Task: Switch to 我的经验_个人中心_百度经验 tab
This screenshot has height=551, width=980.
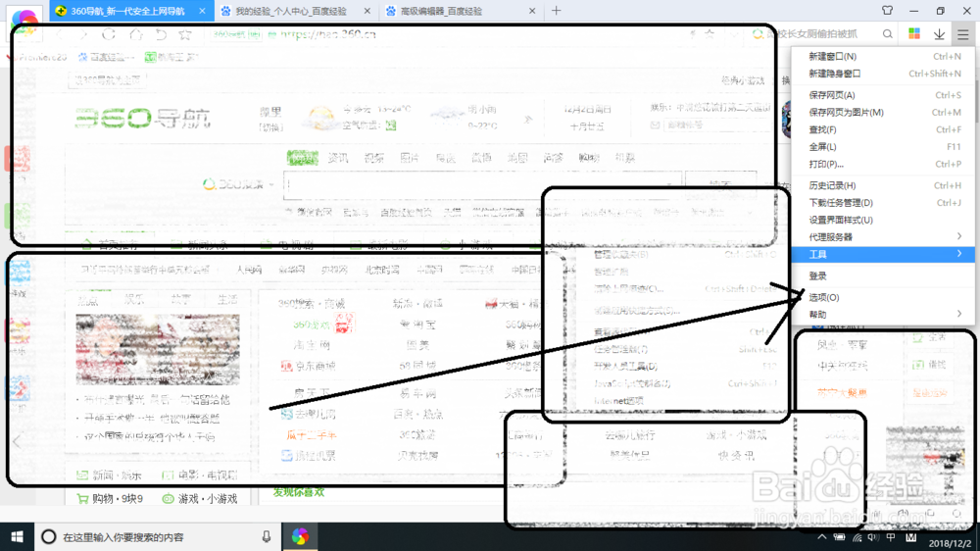Action: (x=296, y=11)
